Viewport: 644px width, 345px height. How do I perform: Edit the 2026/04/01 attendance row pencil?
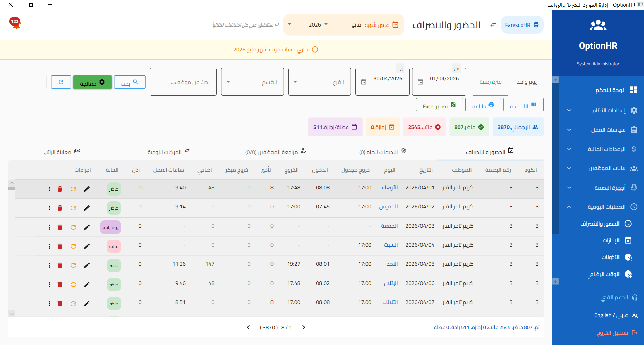[87, 189]
